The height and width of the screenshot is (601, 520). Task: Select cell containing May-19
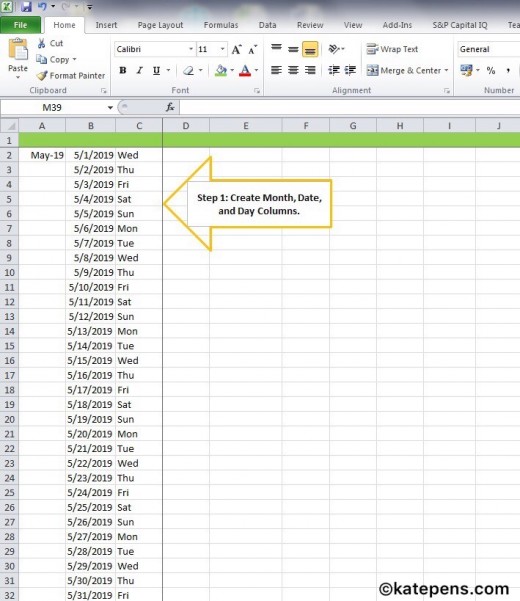coord(42,155)
